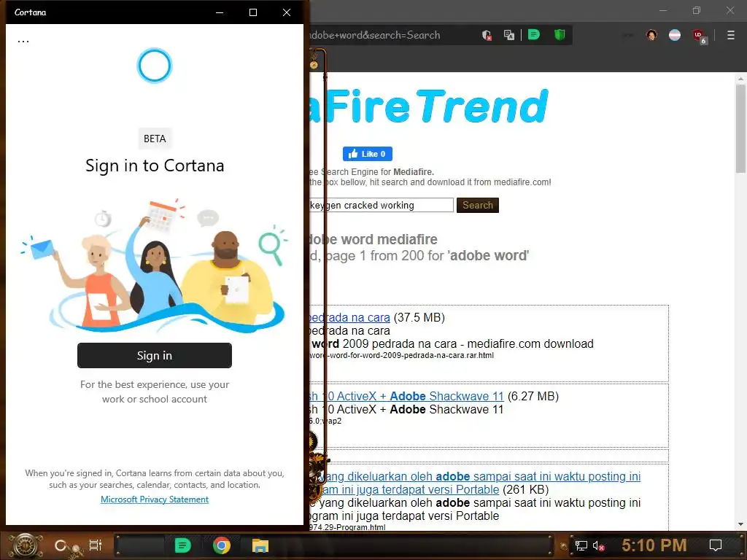747x560 pixels.
Task: Click the translate page icon in address bar
Action: 508,35
